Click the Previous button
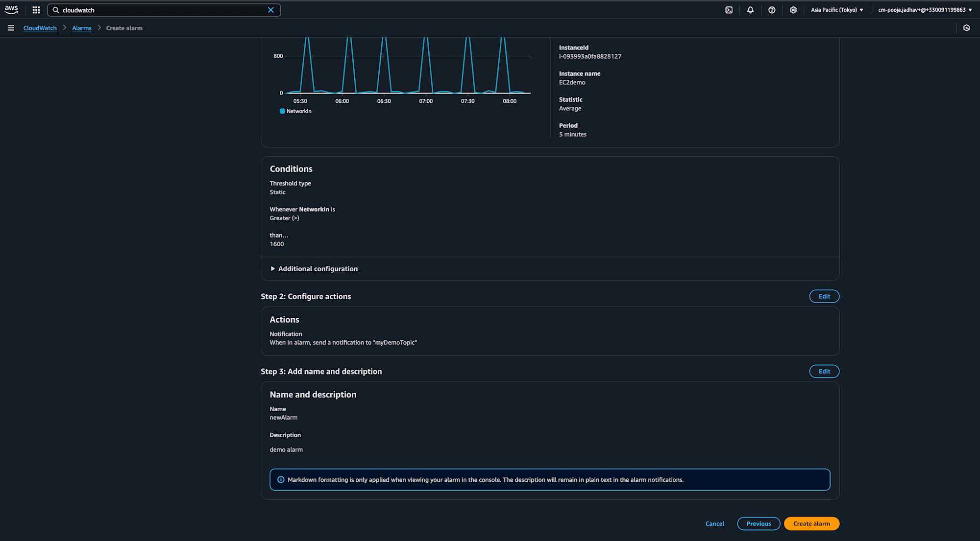This screenshot has height=541, width=980. tap(759, 523)
